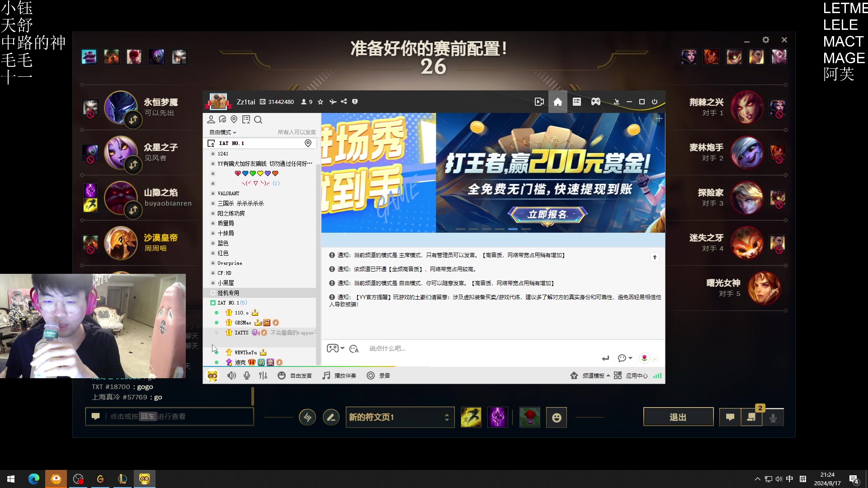Collapse IAT NO.1 (5) member group
Screen dimensions: 868x488
[213, 303]
